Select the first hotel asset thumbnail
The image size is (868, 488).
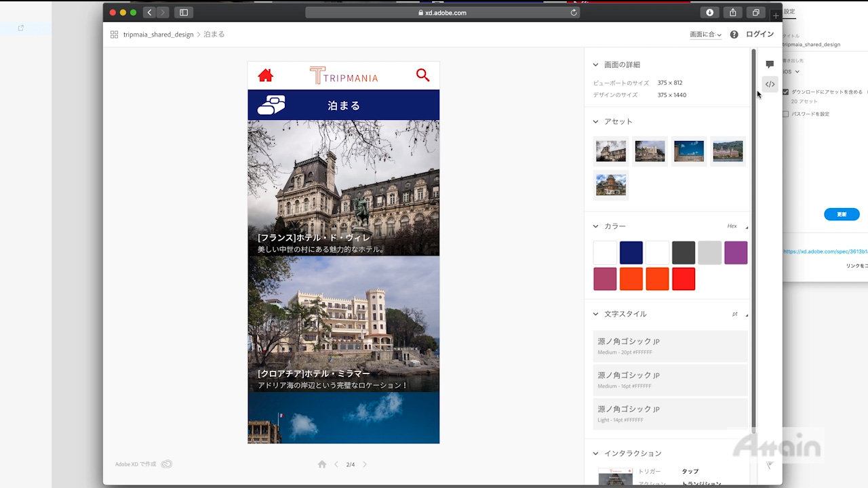(610, 151)
